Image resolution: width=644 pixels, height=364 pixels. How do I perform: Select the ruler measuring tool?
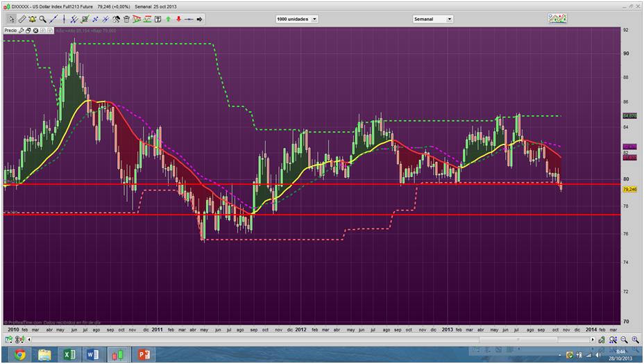[x=22, y=19]
